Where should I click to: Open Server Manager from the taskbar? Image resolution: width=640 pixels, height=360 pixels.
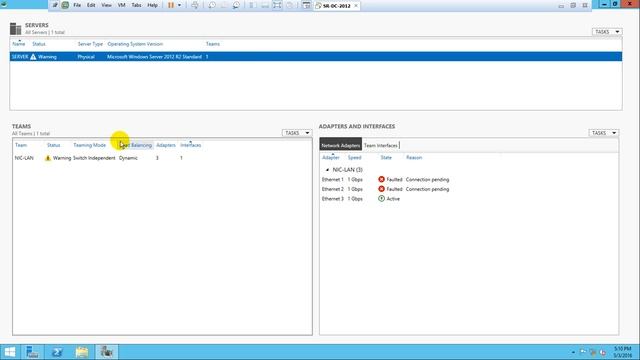click(32, 352)
